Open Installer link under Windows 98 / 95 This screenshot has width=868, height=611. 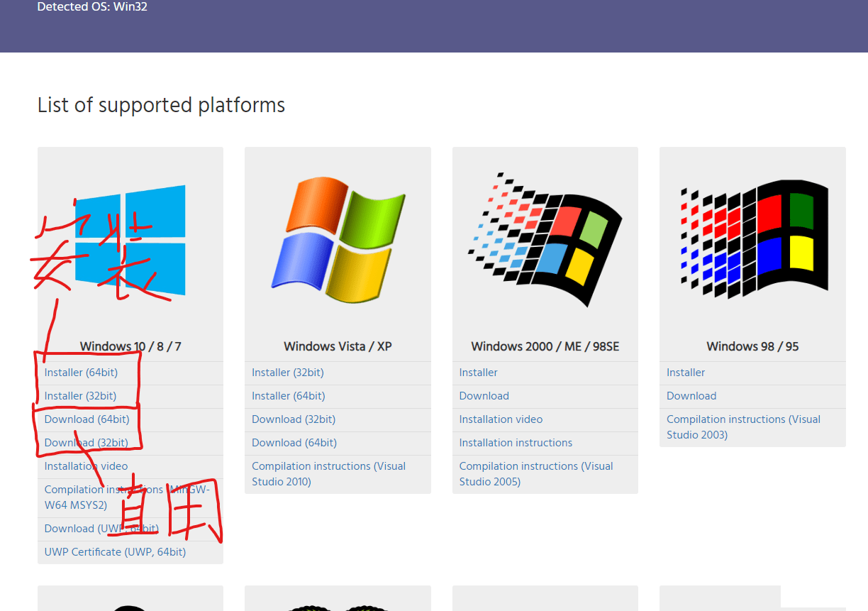coord(686,373)
